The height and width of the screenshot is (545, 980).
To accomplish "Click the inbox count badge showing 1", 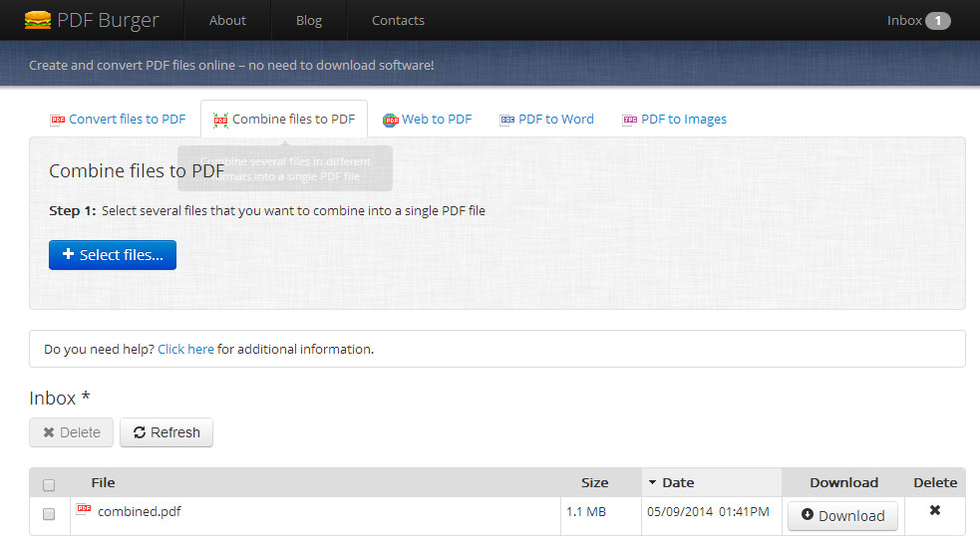I will [937, 21].
